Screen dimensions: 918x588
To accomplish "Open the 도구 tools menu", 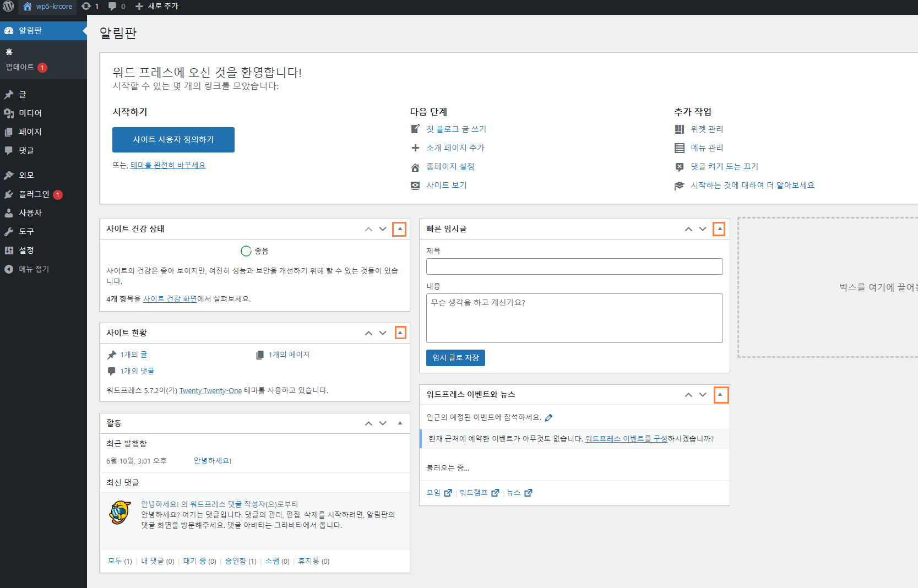I will point(44,231).
